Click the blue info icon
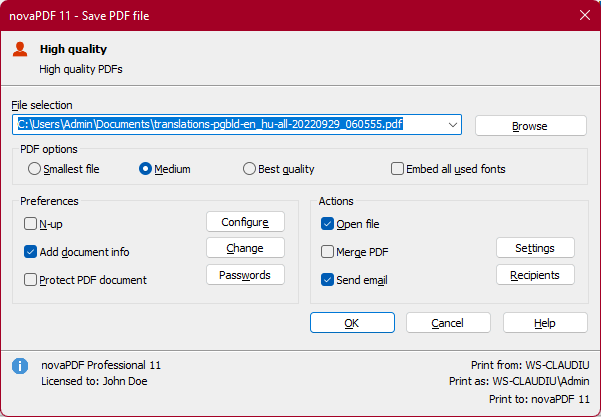601x417 pixels. [19, 366]
